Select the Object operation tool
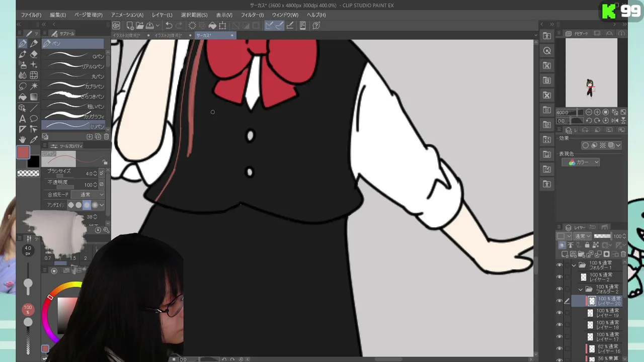644x362 pixels. (23, 108)
